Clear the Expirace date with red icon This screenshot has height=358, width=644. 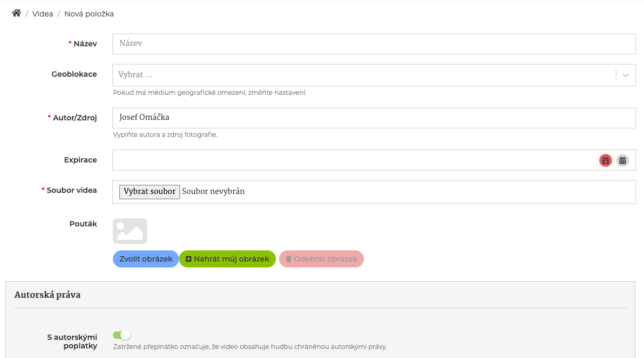point(606,160)
